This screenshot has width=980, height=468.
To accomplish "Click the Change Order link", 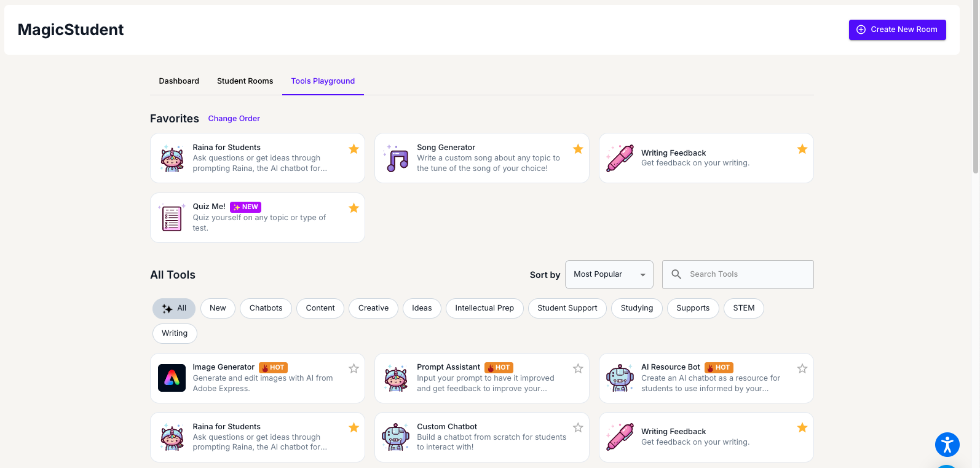I will pos(234,119).
